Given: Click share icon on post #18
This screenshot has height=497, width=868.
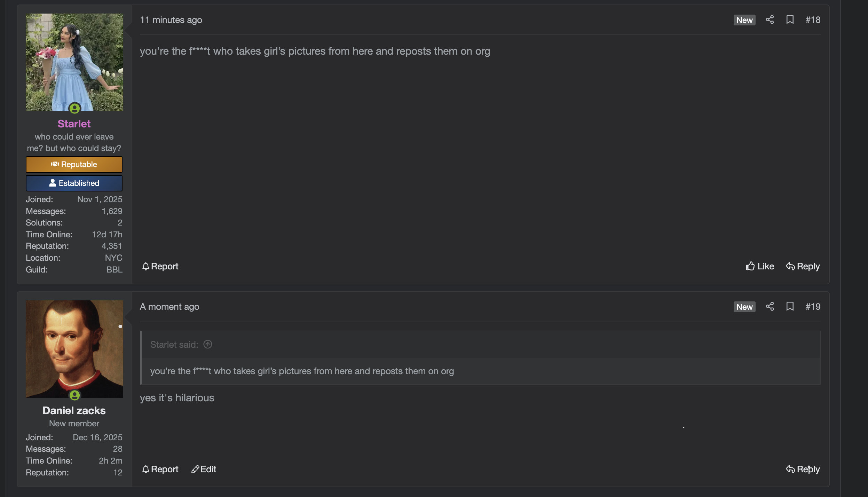Looking at the screenshot, I should 770,20.
